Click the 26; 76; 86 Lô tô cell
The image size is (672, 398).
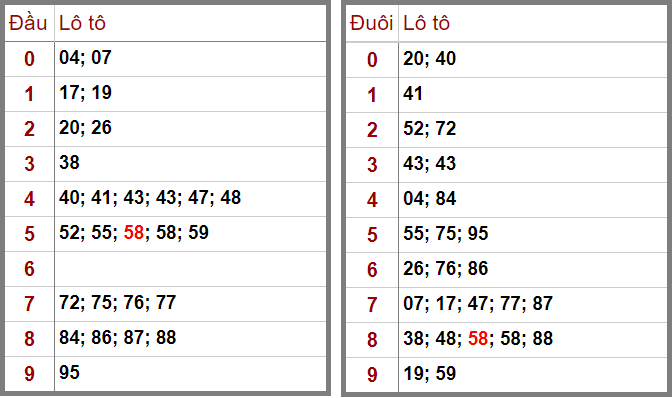533,270
